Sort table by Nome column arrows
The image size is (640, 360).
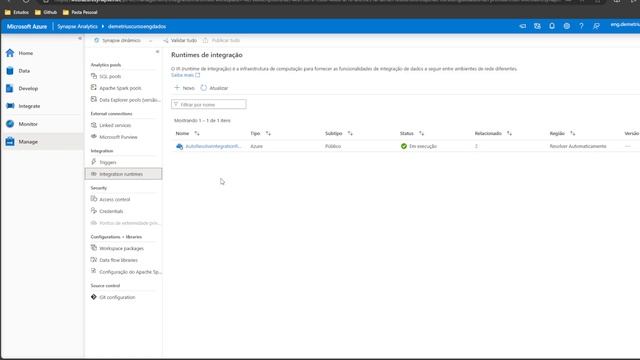point(197,133)
